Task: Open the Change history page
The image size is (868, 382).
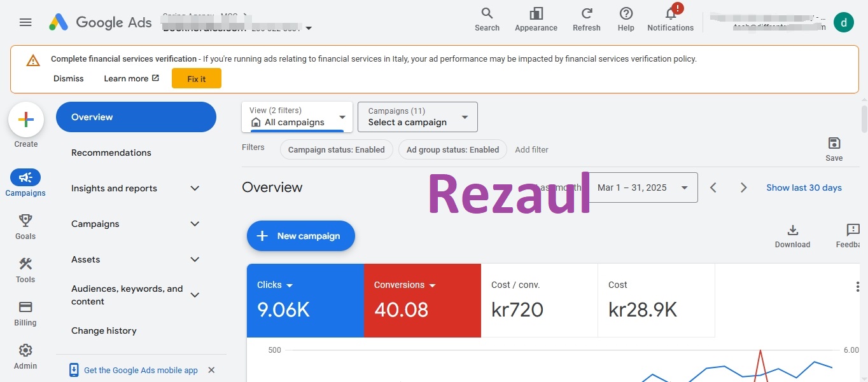Action: [104, 331]
